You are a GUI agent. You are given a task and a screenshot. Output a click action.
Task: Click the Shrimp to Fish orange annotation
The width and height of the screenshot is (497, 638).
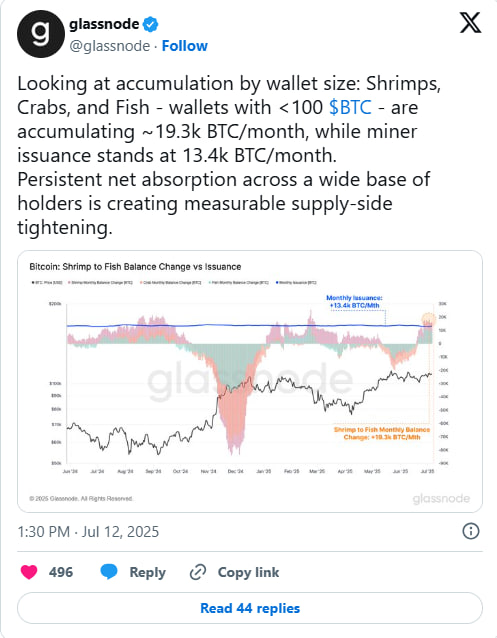click(x=382, y=433)
